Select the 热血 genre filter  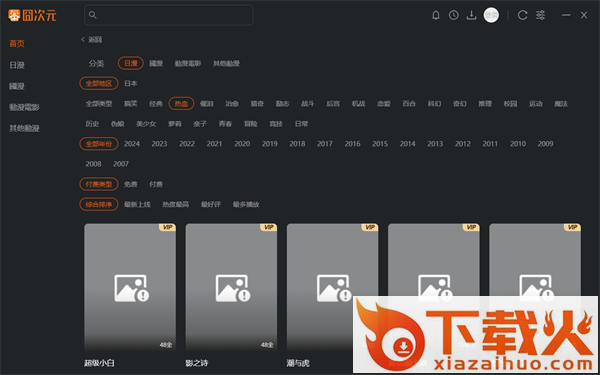[x=181, y=103]
